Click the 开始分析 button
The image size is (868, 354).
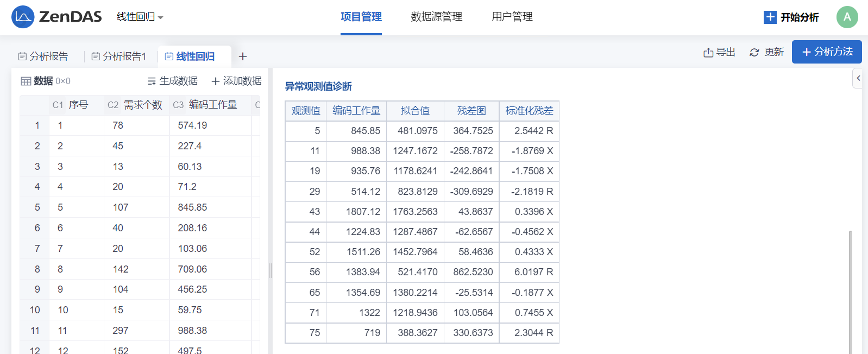coord(791,17)
